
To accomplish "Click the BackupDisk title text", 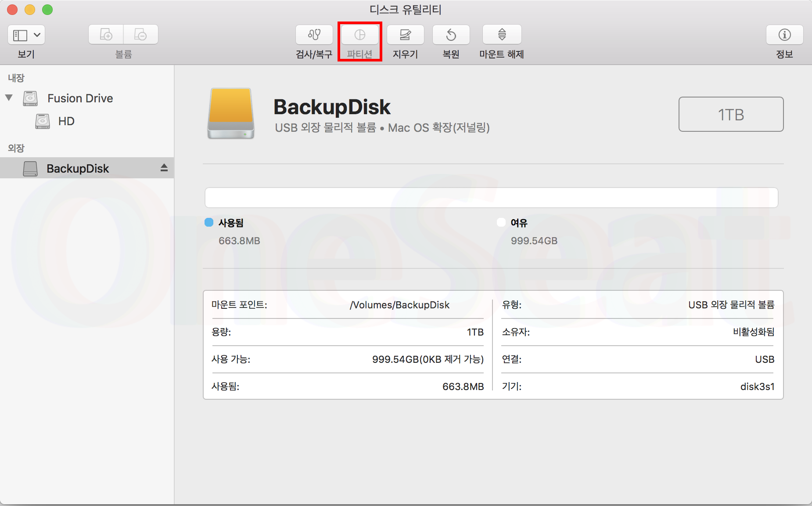I will [332, 107].
